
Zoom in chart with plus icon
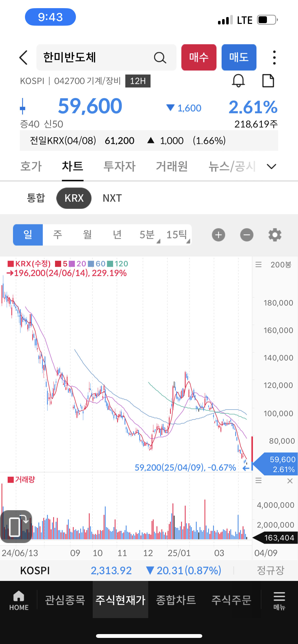click(218, 235)
